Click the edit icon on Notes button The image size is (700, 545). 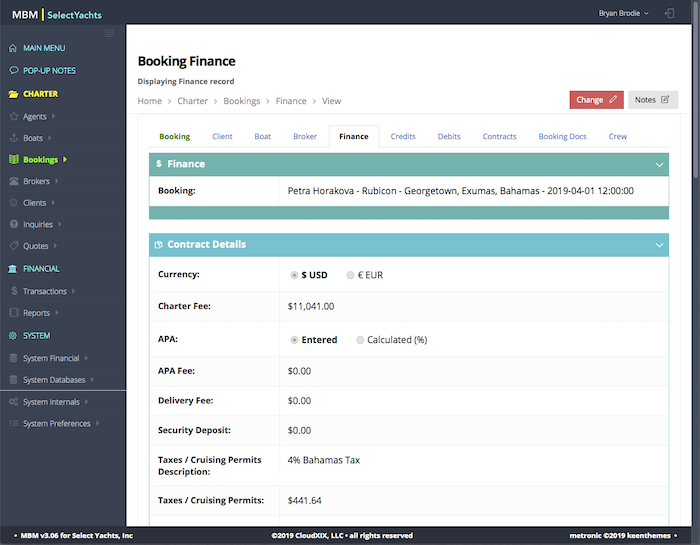[665, 100]
